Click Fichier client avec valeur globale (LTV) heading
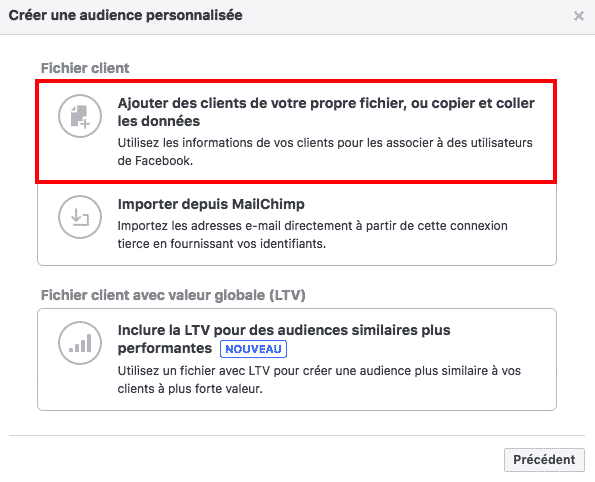595x482 pixels. click(x=173, y=295)
